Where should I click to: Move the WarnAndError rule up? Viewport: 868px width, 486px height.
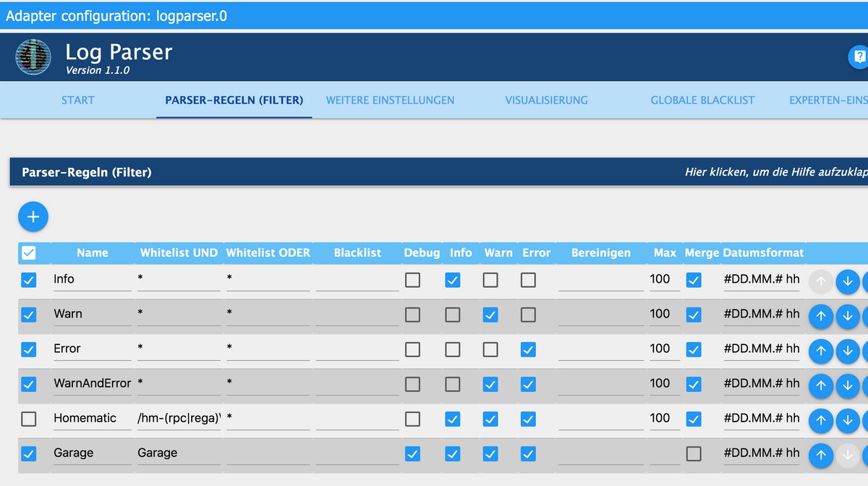pyautogui.click(x=820, y=385)
